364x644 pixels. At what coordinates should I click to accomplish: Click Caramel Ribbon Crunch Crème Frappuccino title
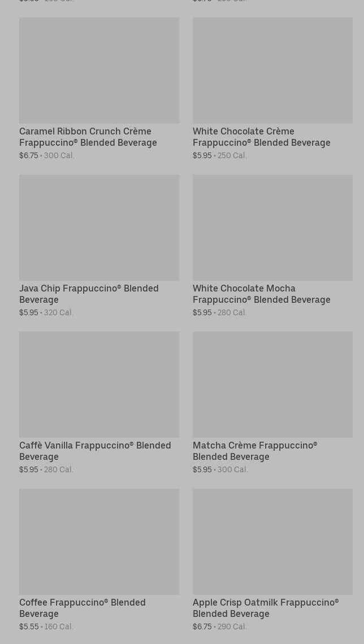pos(88,137)
